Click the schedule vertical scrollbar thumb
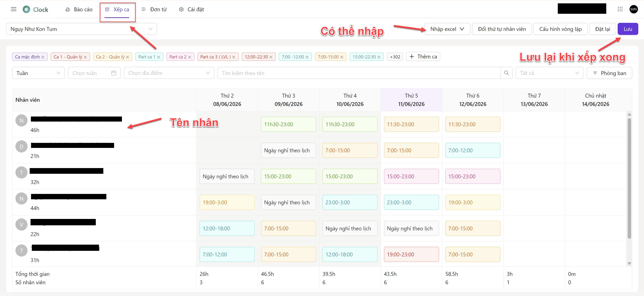644x296 pixels. (x=629, y=178)
